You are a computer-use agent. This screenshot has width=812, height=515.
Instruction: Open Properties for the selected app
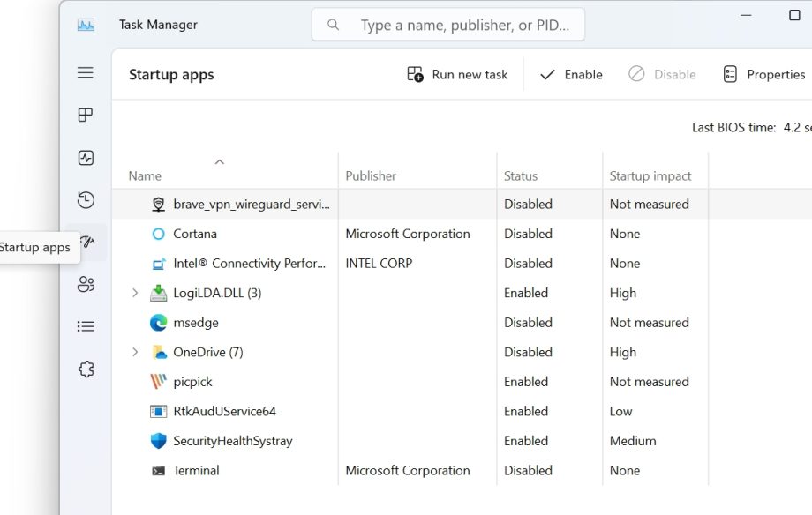click(763, 74)
